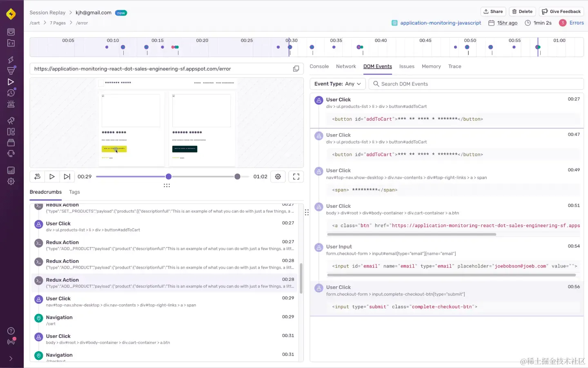
Task: Open Replays play-triangle icon in sidebar
Action: [x=11, y=82]
